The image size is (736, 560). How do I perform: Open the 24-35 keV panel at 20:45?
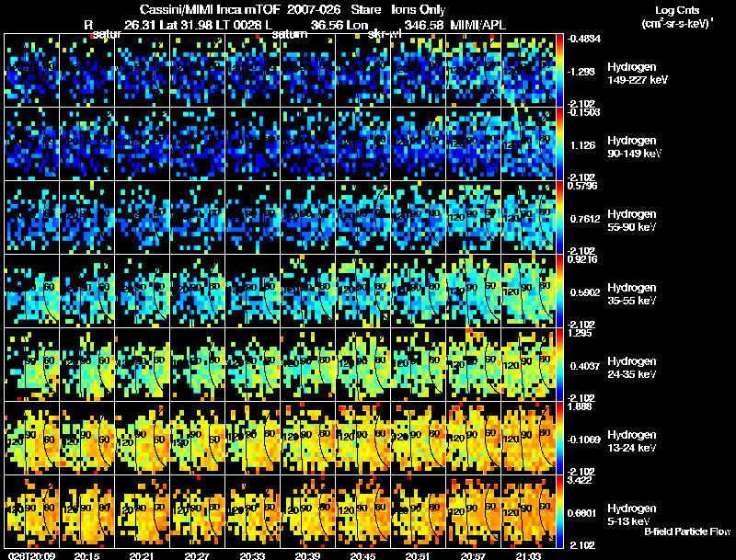tap(363, 365)
